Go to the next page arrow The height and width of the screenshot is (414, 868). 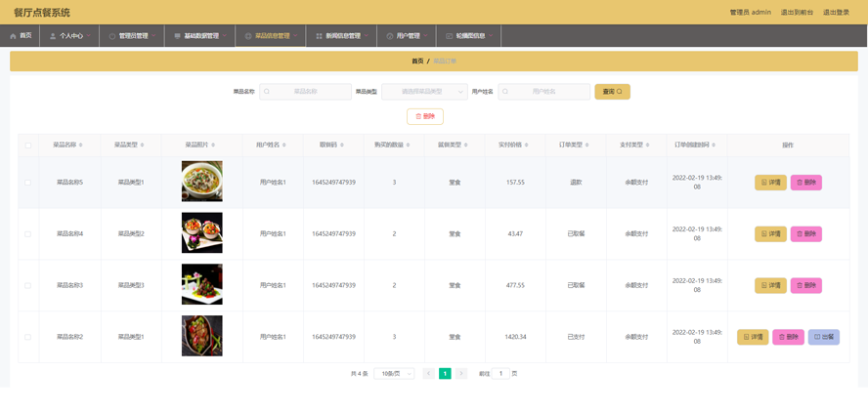click(461, 374)
